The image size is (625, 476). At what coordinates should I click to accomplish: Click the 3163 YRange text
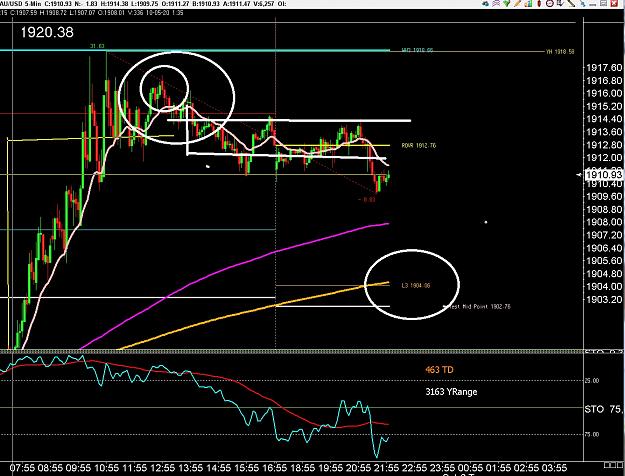[x=451, y=391]
